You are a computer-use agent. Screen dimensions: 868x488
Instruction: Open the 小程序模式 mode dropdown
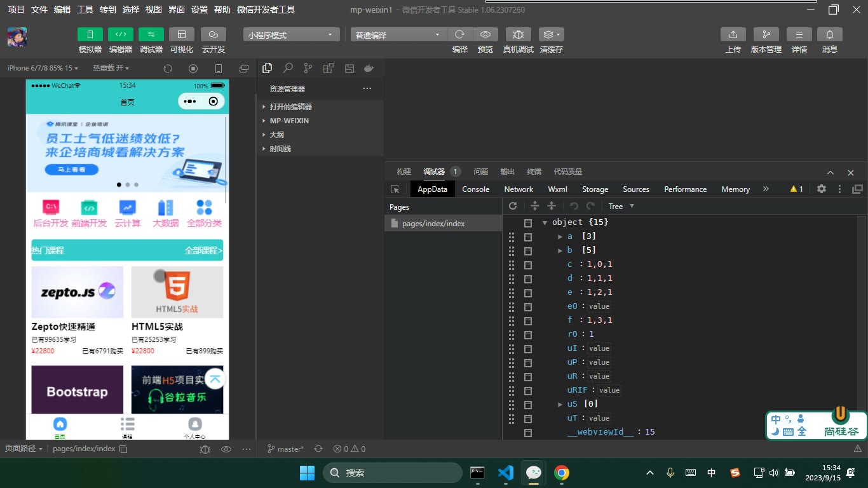(291, 35)
